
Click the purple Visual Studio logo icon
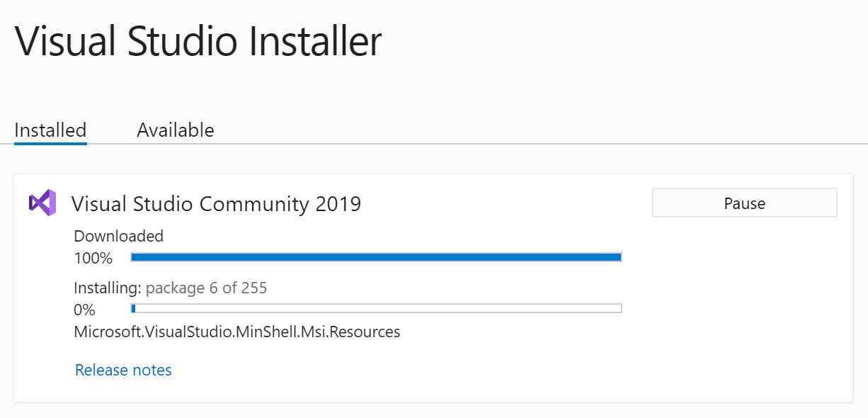coord(42,203)
